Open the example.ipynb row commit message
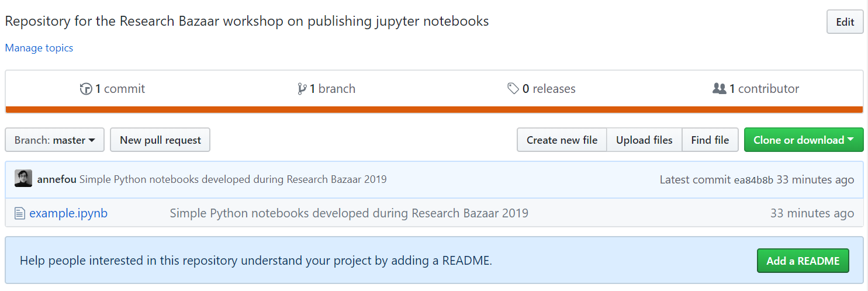 (349, 213)
